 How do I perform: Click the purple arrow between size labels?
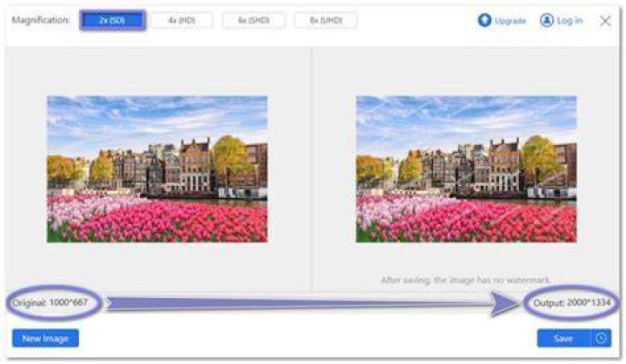312,304
